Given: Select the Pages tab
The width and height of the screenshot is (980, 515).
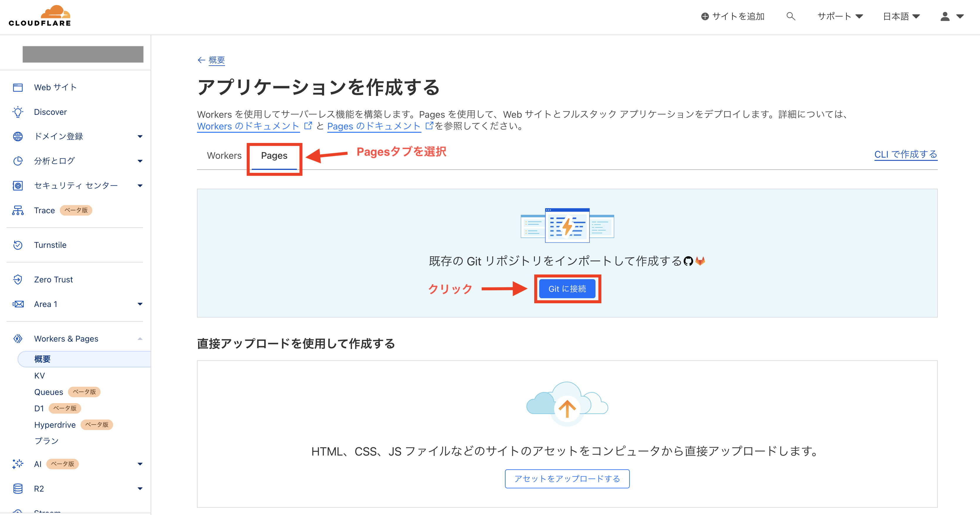Looking at the screenshot, I should [x=274, y=156].
